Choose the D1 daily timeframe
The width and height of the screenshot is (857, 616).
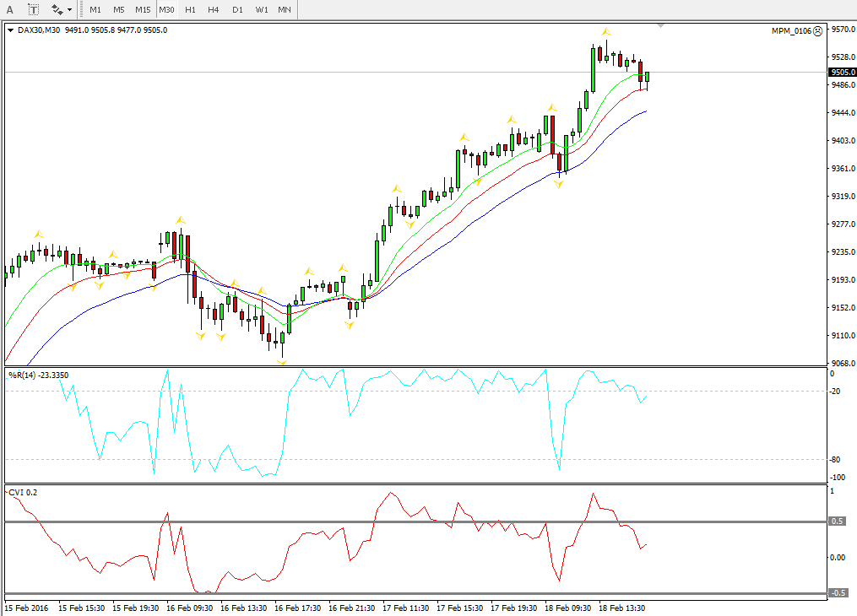click(x=237, y=10)
